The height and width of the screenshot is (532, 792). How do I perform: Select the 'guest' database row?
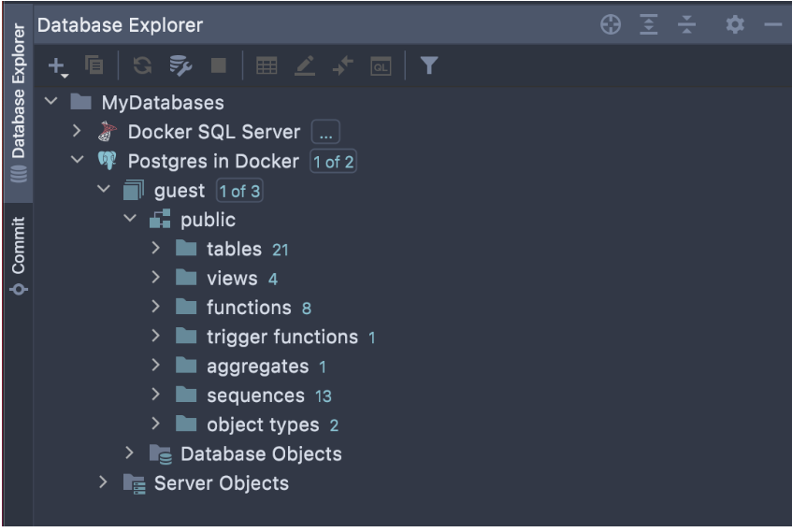tap(180, 192)
